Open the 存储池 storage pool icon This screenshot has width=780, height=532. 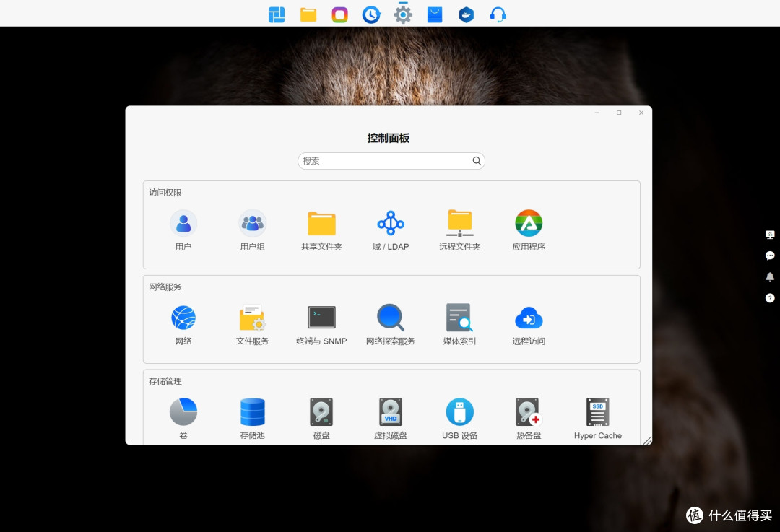point(252,411)
